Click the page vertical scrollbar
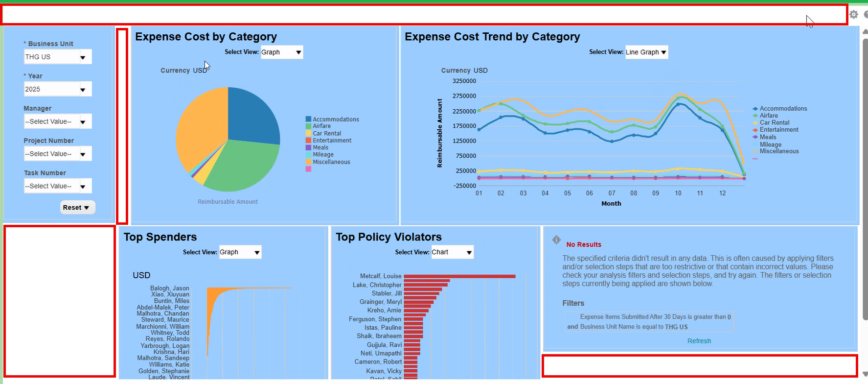The width and height of the screenshot is (868, 384). tap(865, 179)
